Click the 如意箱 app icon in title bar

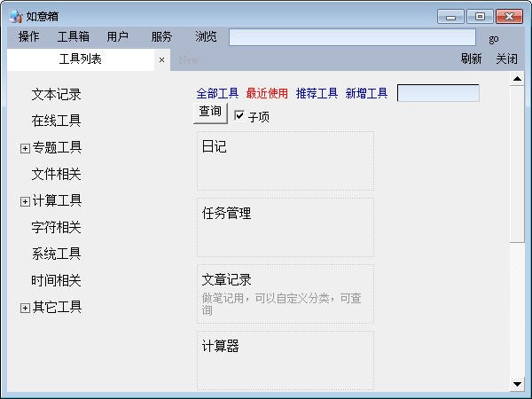(15, 16)
